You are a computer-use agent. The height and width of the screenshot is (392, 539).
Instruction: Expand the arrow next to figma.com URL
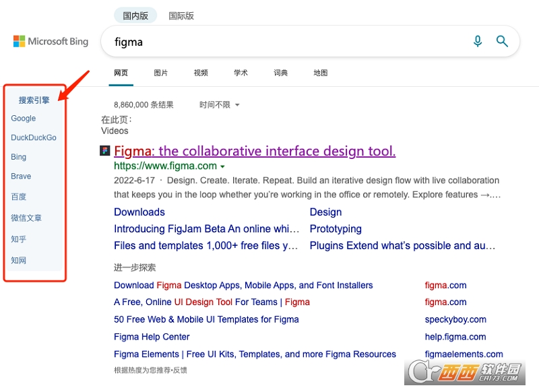(222, 166)
